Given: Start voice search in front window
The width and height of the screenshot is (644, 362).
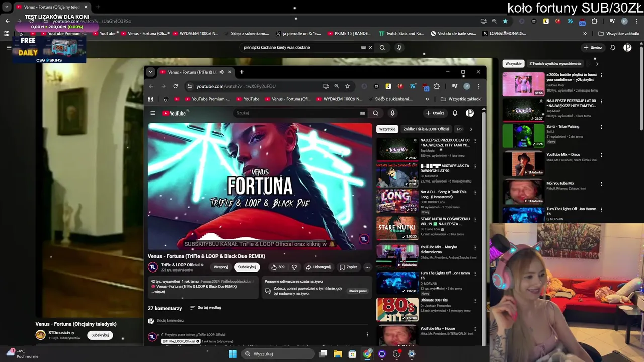Looking at the screenshot, I should (x=392, y=113).
